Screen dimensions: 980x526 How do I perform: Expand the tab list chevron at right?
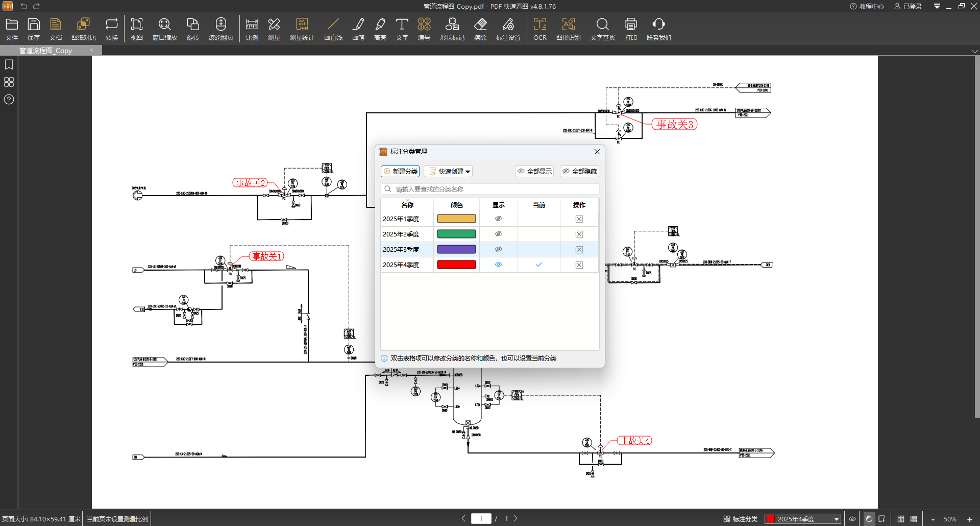[974, 51]
